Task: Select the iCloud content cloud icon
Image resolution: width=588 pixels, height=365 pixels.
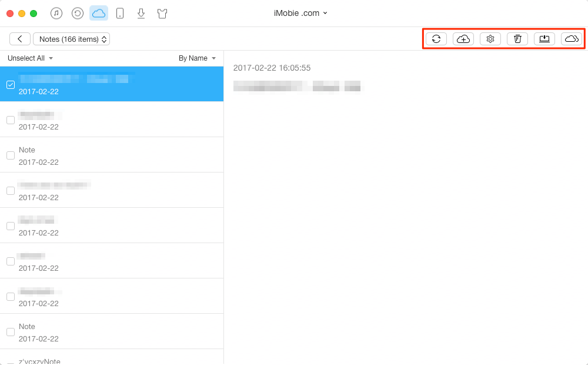Action: click(99, 14)
